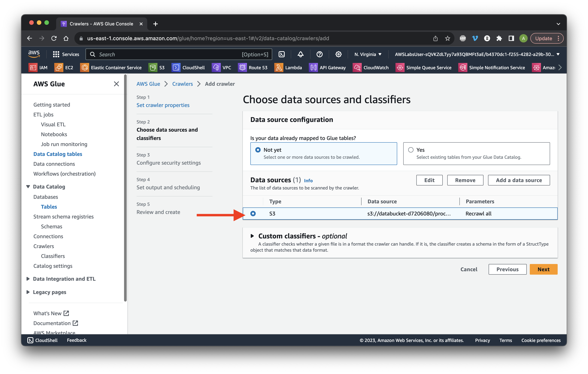The height and width of the screenshot is (374, 588).
Task: Open Visual ETL in the sidebar
Action: click(x=53, y=124)
